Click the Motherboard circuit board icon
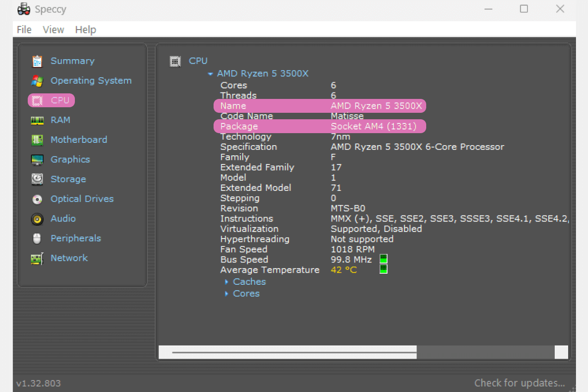The height and width of the screenshot is (392, 588). 37,140
